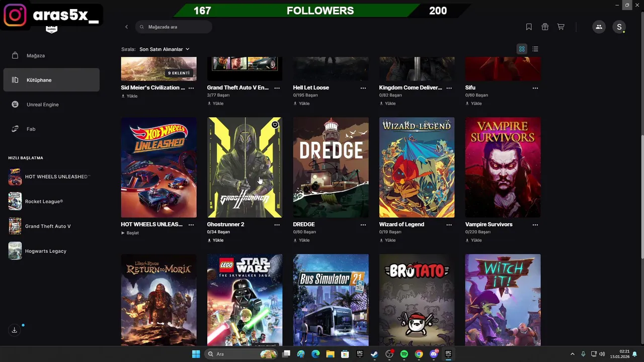Viewport: 644px width, 362px height.
Task: Open Witch It cover art
Action: [503, 300]
